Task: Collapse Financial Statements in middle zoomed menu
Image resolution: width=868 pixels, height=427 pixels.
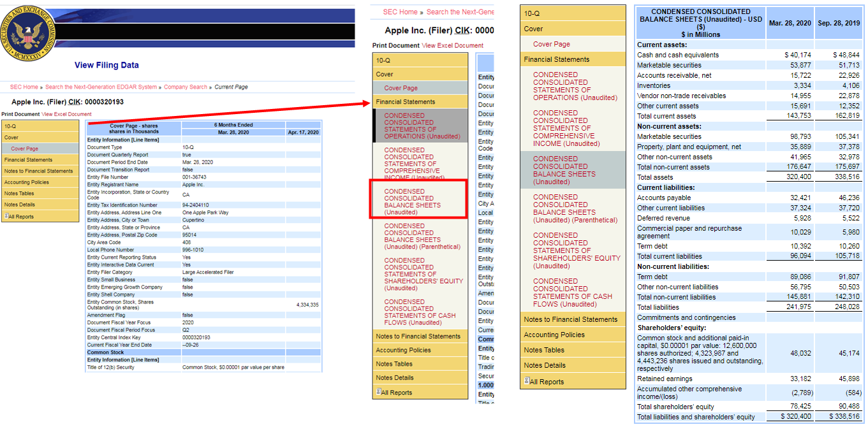Action: [420, 101]
